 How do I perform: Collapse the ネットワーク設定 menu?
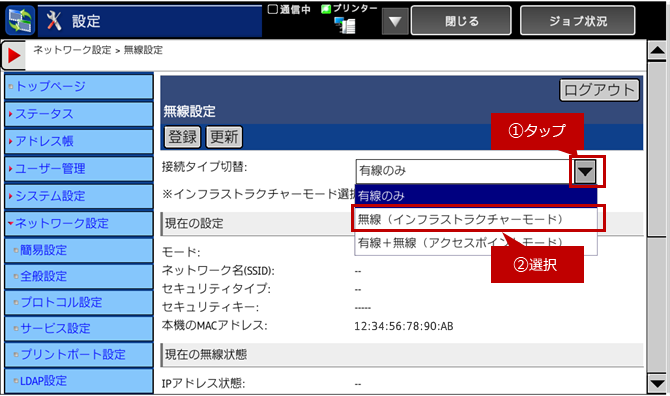(x=79, y=223)
